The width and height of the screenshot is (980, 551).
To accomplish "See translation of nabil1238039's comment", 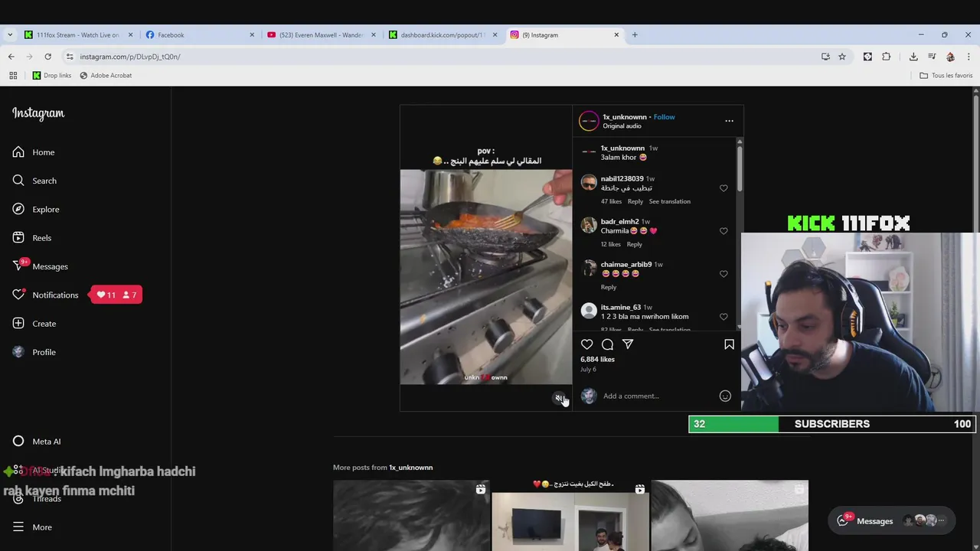I will coord(669,201).
